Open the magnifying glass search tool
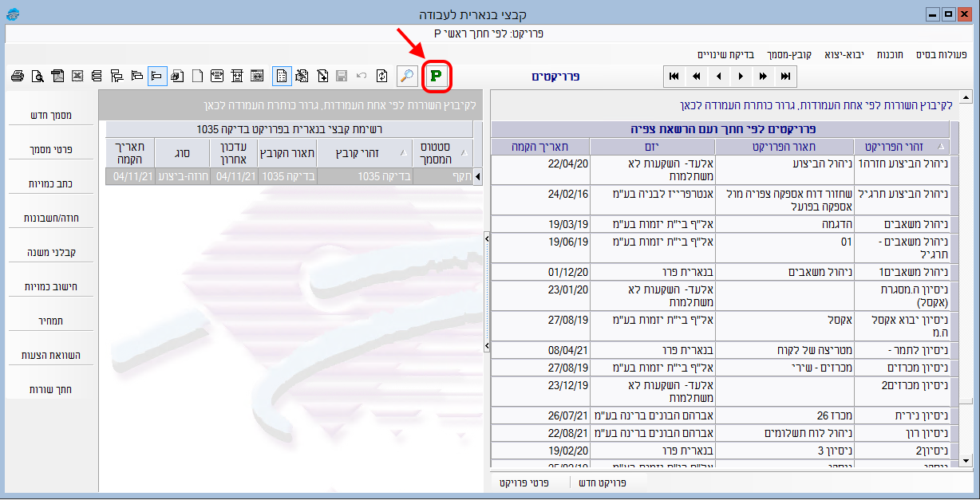Image resolution: width=980 pixels, height=500 pixels. pyautogui.click(x=407, y=76)
